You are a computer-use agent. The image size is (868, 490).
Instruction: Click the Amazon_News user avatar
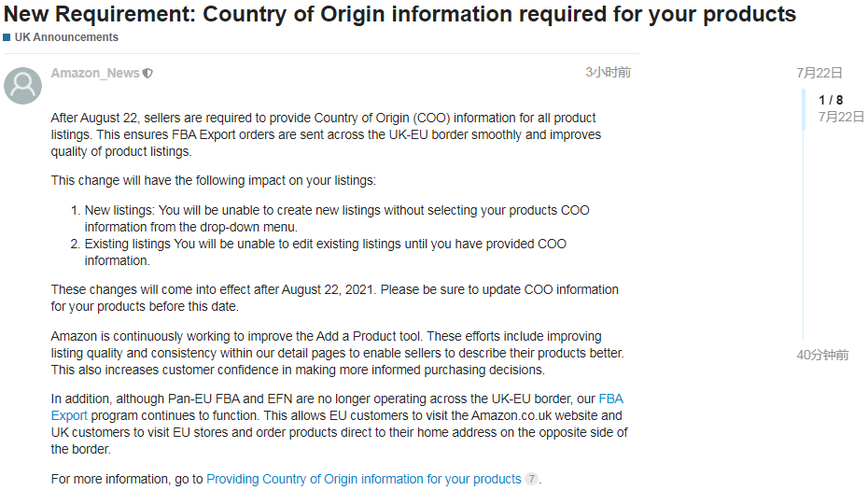[22, 86]
